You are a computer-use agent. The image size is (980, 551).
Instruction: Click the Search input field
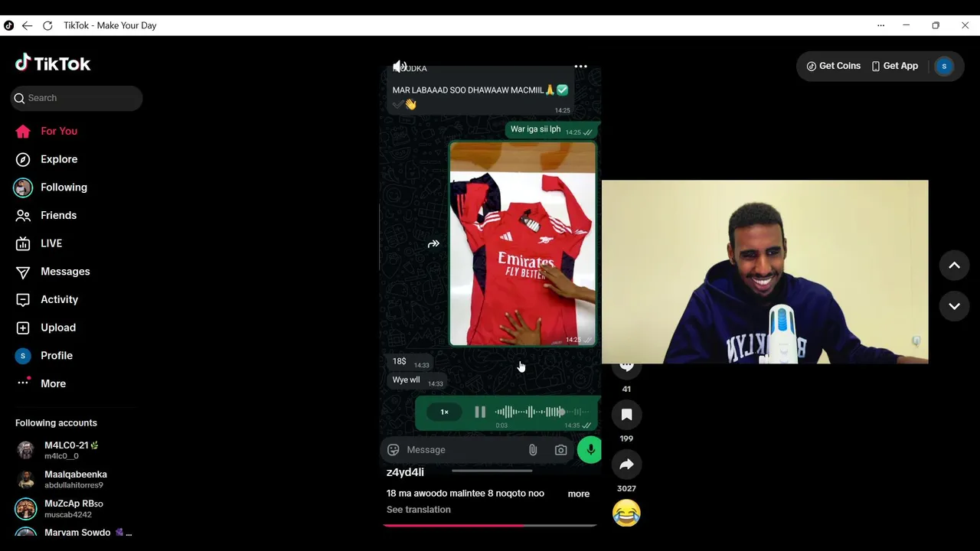tap(77, 98)
